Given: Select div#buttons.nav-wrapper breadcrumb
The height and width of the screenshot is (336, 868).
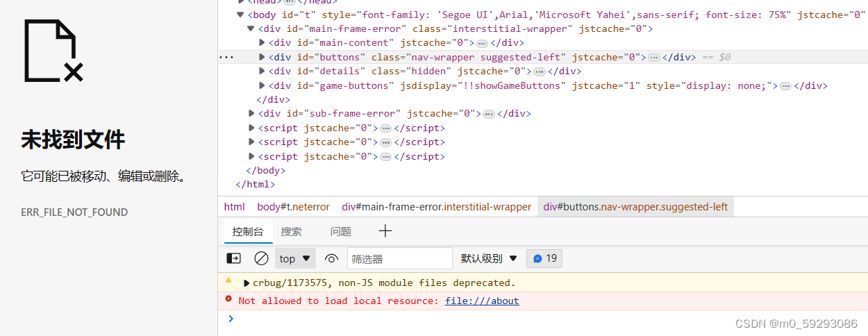Looking at the screenshot, I should tap(635, 207).
